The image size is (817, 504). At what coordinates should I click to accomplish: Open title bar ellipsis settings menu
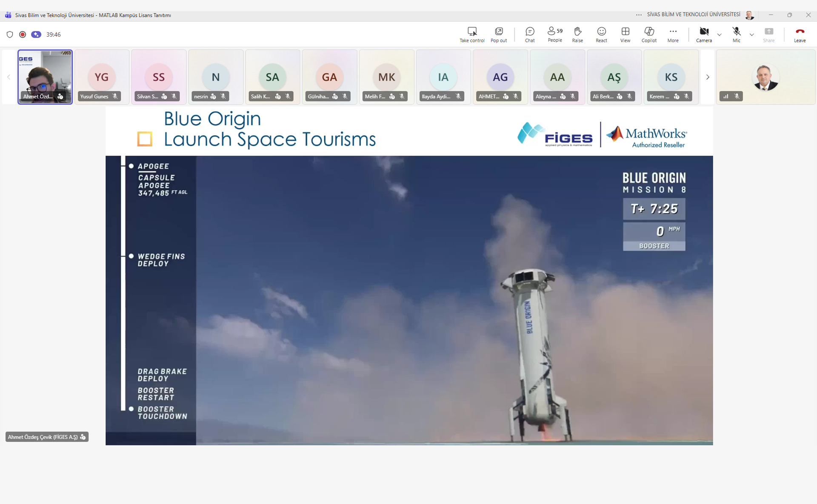639,15
